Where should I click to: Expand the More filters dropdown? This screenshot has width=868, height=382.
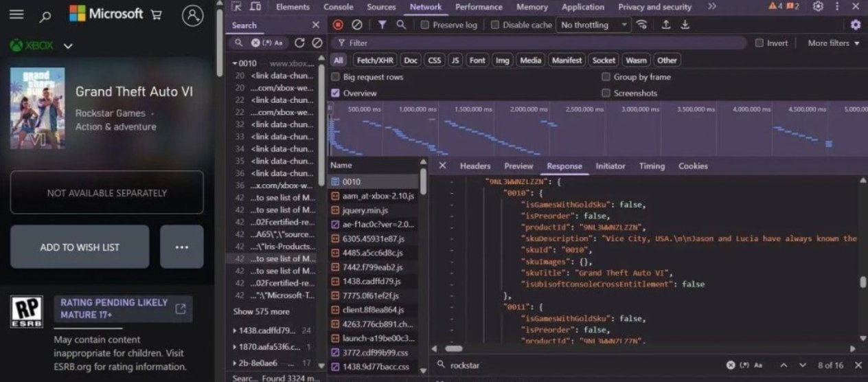tap(834, 43)
